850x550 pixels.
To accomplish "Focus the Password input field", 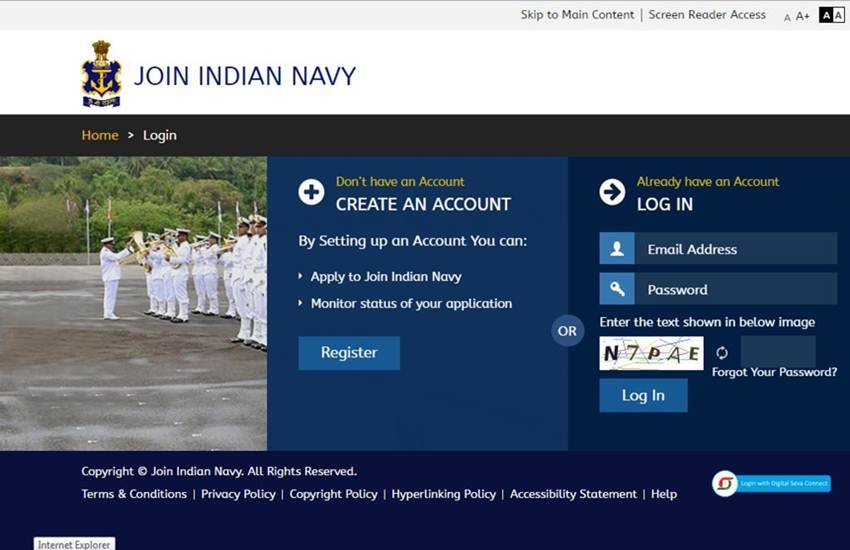I will [x=735, y=289].
